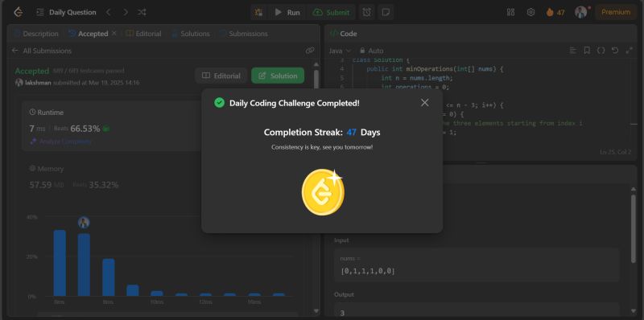Screen dimensions: 644x320
Task: Switch to the Submissions tab
Action: tap(244, 34)
